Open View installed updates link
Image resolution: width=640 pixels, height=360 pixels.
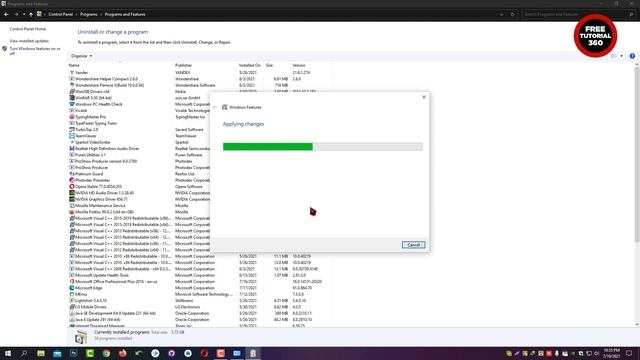coord(29,41)
